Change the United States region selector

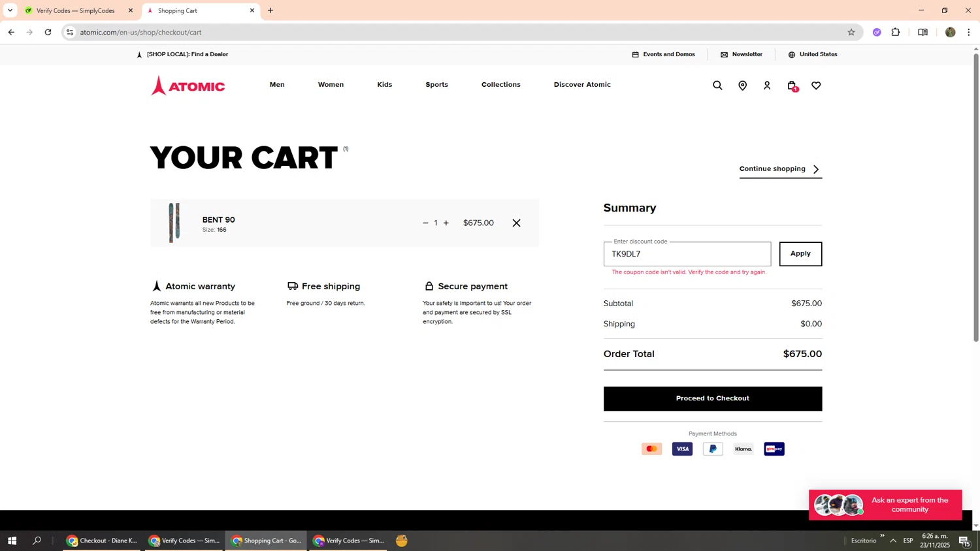[x=813, y=55]
